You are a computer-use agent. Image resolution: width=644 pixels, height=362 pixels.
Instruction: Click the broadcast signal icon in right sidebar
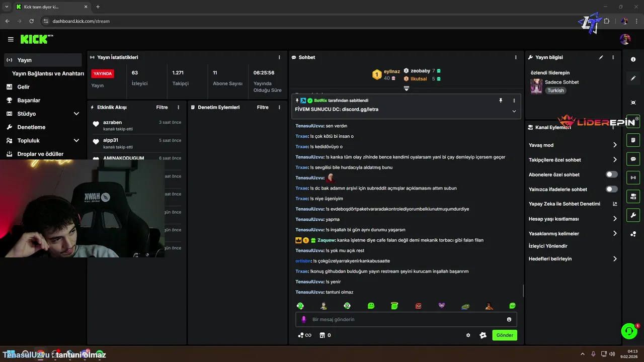click(633, 177)
